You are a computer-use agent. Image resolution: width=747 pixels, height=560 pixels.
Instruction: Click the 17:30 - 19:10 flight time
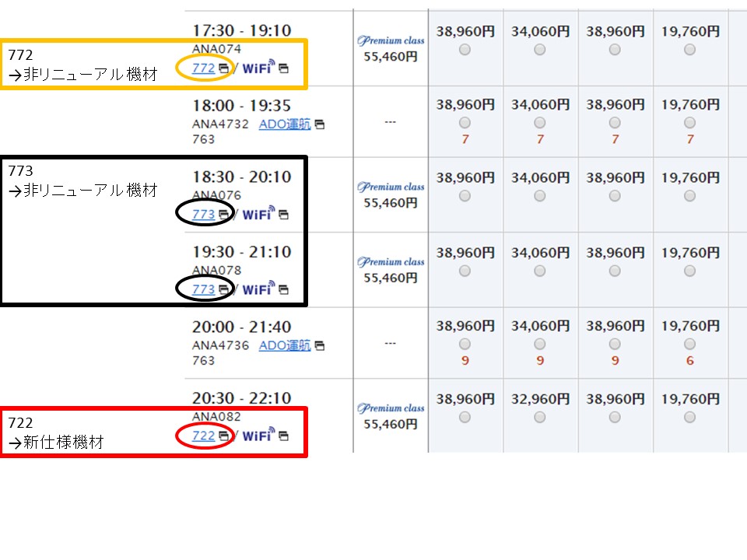(241, 30)
